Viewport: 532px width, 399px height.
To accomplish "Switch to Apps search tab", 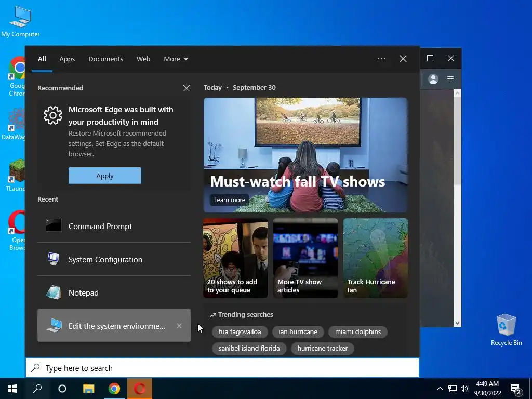I will click(x=67, y=59).
